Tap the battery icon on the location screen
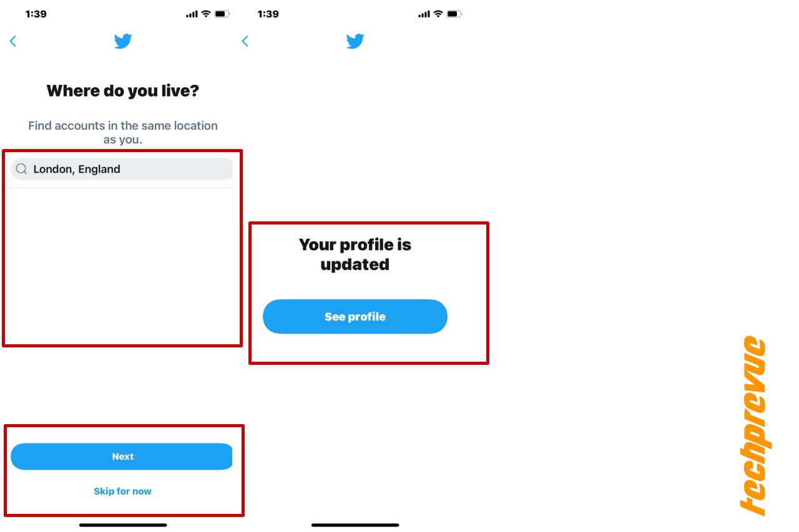 tap(222, 14)
